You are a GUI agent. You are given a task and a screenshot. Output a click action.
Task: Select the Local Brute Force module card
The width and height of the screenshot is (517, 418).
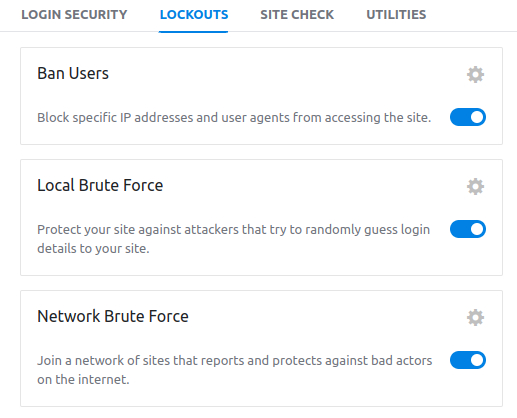pyautogui.click(x=261, y=217)
